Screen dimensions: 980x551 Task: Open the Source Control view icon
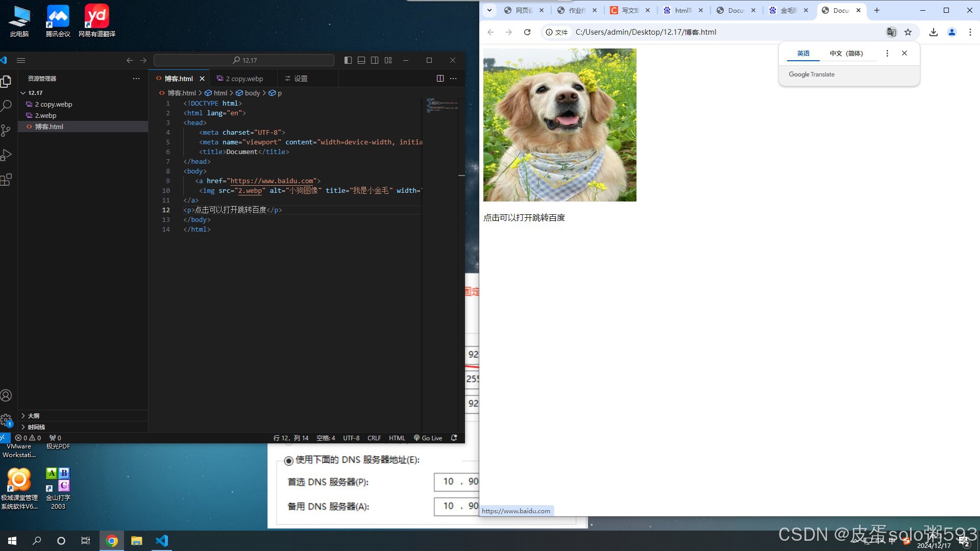6,131
